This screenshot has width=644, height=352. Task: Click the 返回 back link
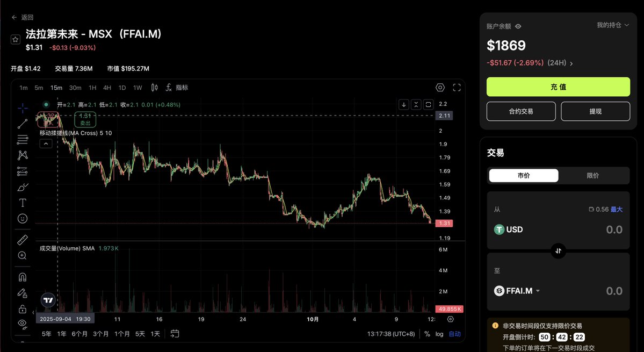(x=23, y=17)
